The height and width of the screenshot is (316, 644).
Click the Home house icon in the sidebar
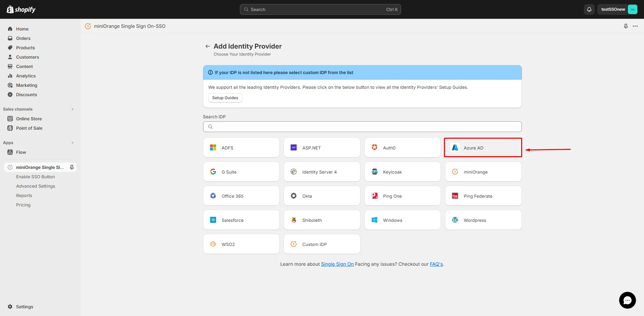pyautogui.click(x=10, y=29)
